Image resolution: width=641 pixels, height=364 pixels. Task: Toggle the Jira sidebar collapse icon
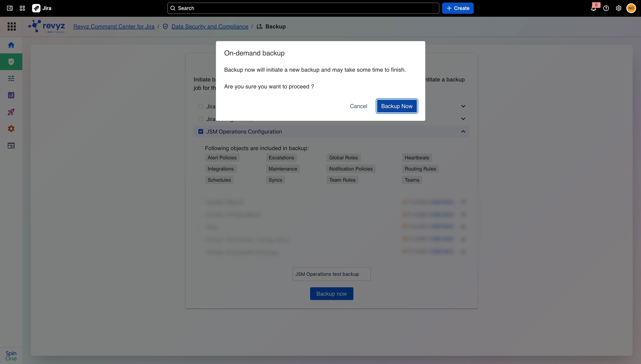coord(10,8)
